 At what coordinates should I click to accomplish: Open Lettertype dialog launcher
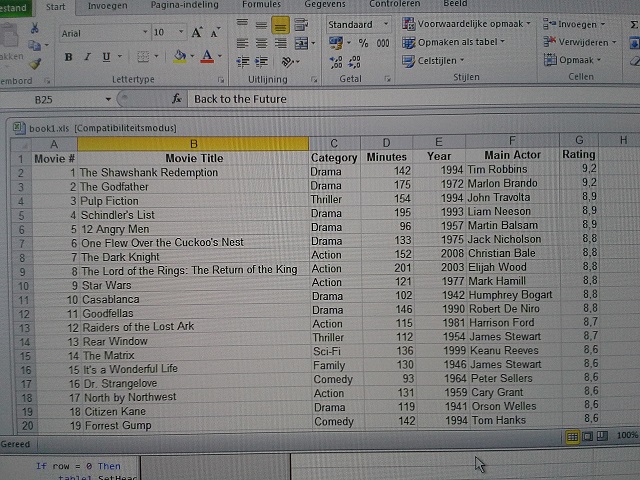point(221,80)
